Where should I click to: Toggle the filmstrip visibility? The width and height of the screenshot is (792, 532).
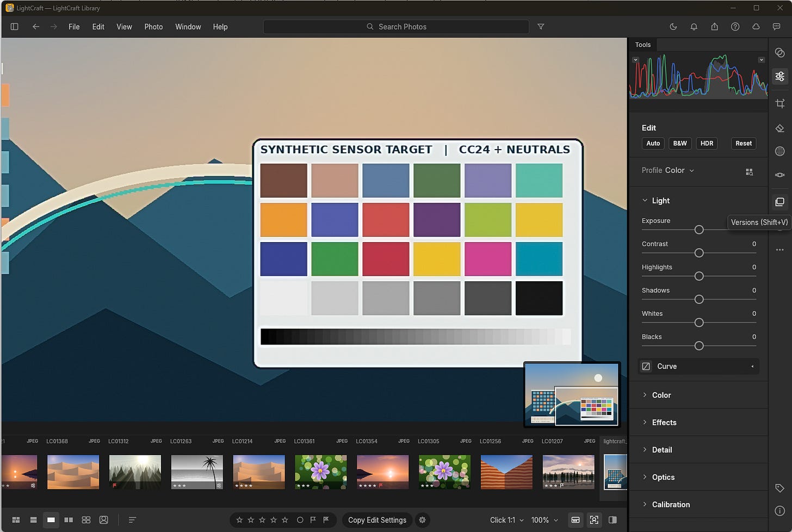(575, 520)
